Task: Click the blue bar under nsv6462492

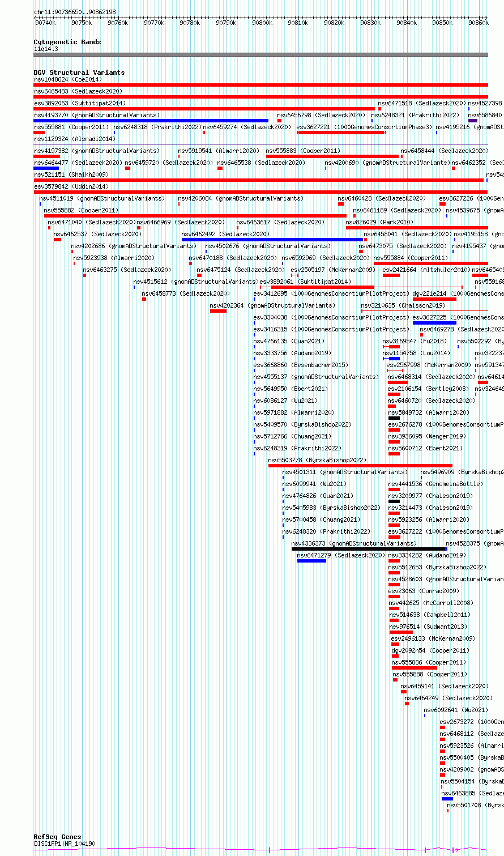Action: pyautogui.click(x=272, y=240)
